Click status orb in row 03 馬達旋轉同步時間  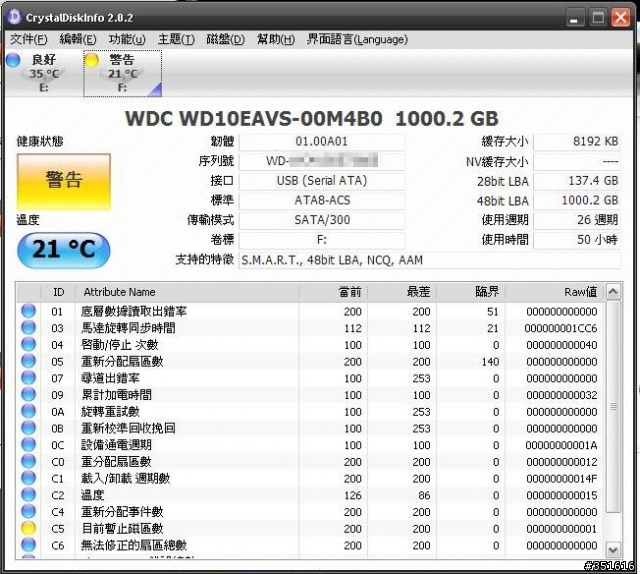point(29,327)
